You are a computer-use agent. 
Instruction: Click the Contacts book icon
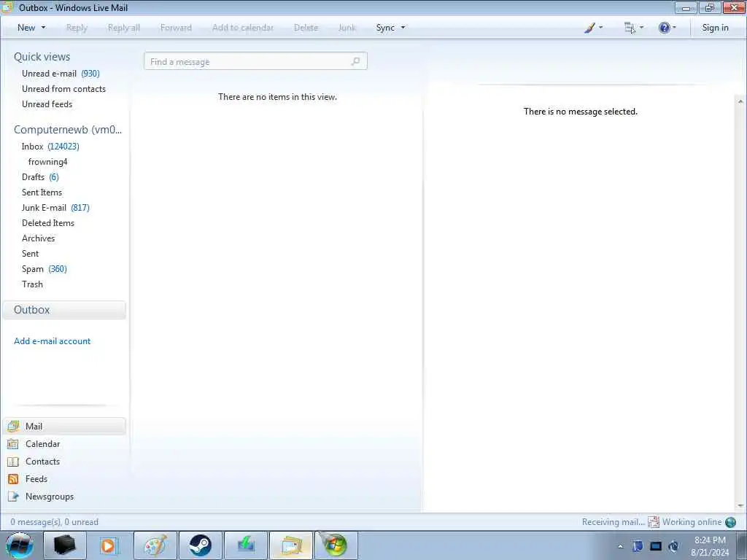[x=13, y=462]
